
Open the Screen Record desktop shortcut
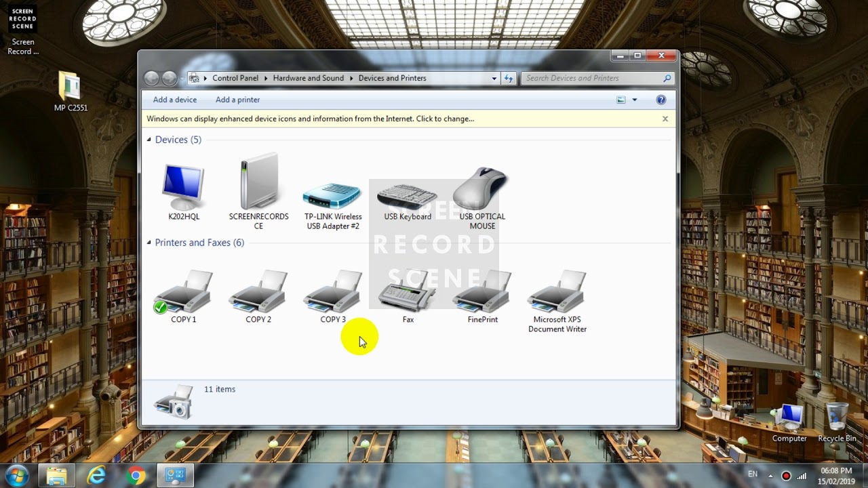pyautogui.click(x=23, y=30)
